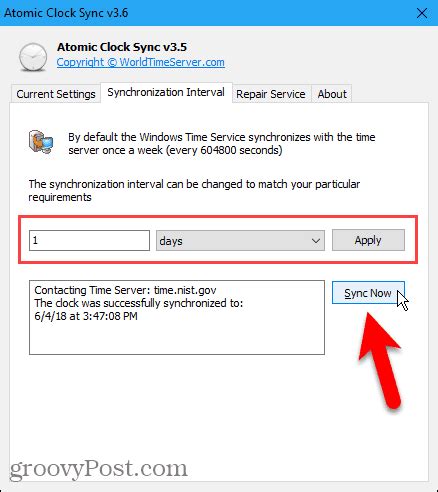This screenshot has width=438, height=492.
Task: Expand the chevron arrow on the days combo box
Action: click(316, 241)
